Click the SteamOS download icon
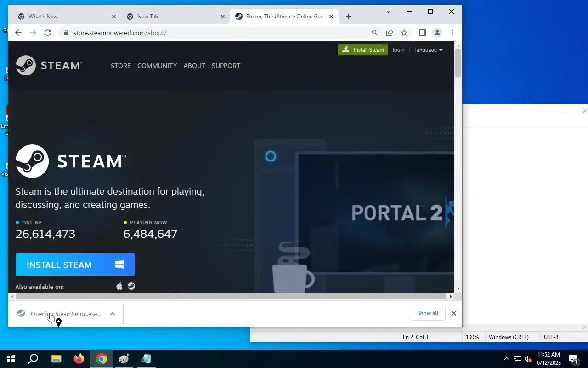The width and height of the screenshot is (588, 368). tap(131, 286)
